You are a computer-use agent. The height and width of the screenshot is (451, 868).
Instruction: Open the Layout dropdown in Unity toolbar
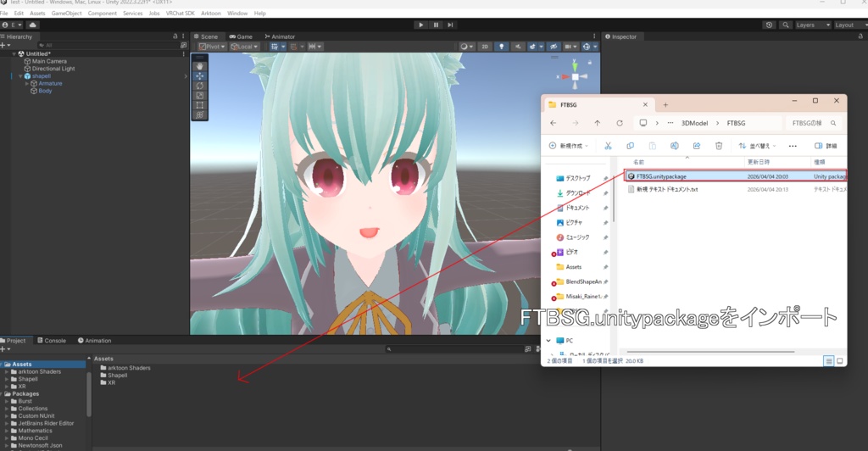click(x=849, y=25)
